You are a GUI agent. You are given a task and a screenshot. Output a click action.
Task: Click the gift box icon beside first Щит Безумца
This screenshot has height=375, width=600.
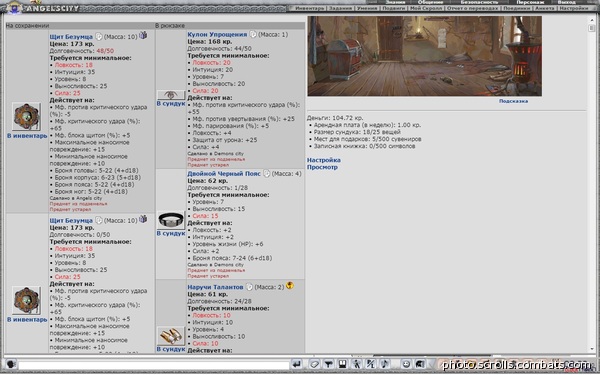(143, 36)
